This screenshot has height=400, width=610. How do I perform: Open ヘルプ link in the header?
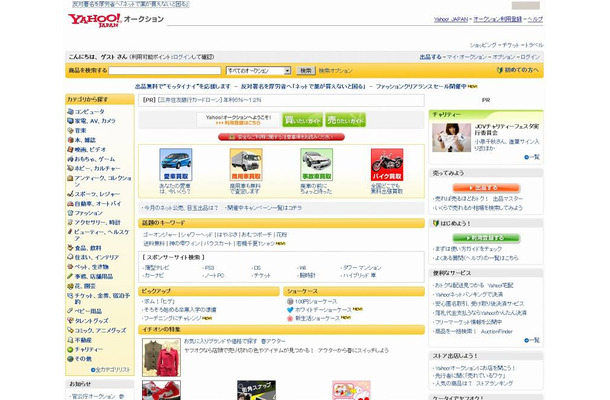(535, 19)
